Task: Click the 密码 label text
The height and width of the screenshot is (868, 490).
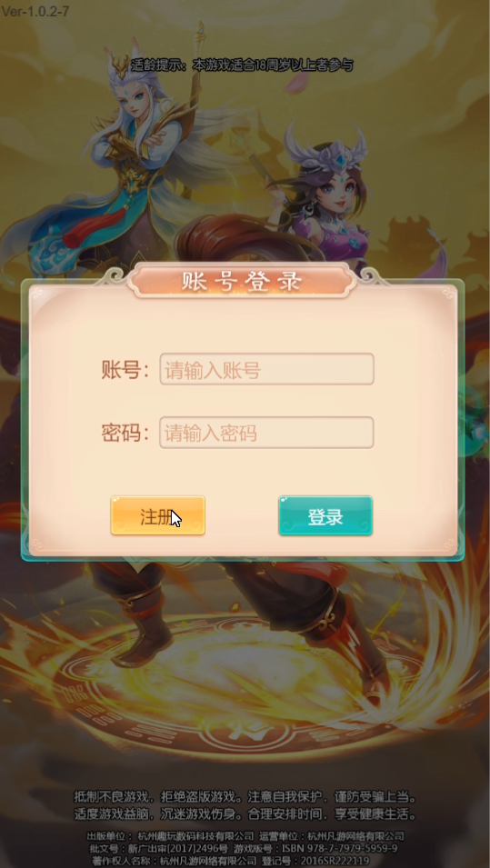Action: point(125,433)
